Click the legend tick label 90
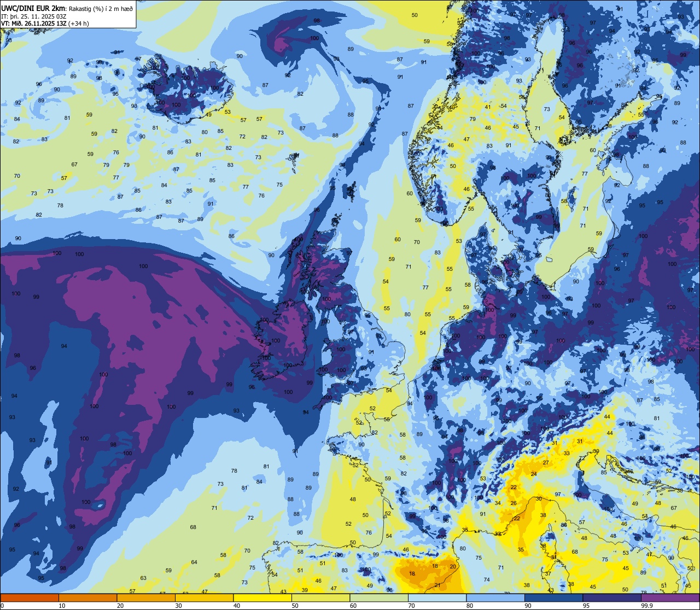This screenshot has width=700, height=610. tap(528, 606)
